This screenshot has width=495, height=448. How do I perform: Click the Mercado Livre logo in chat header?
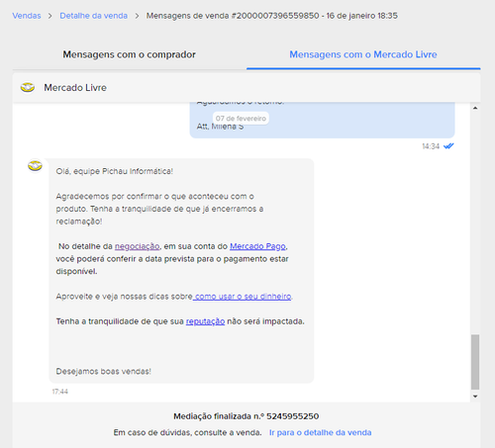(28, 88)
